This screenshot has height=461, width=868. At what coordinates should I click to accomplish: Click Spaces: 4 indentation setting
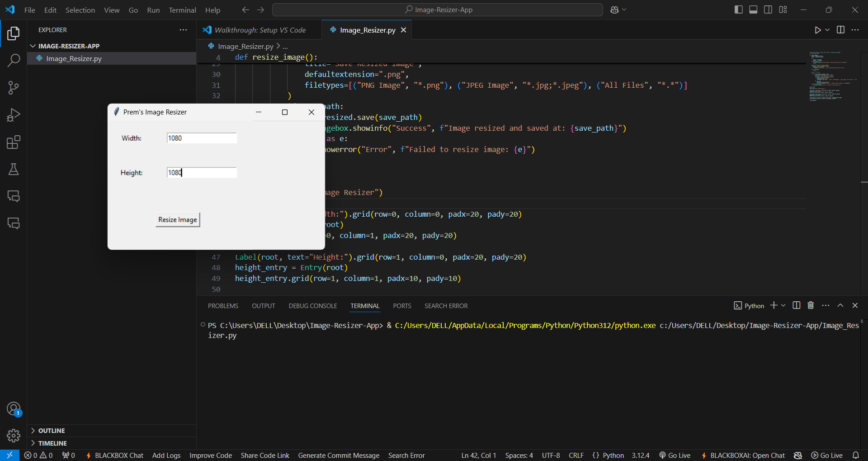(x=519, y=455)
